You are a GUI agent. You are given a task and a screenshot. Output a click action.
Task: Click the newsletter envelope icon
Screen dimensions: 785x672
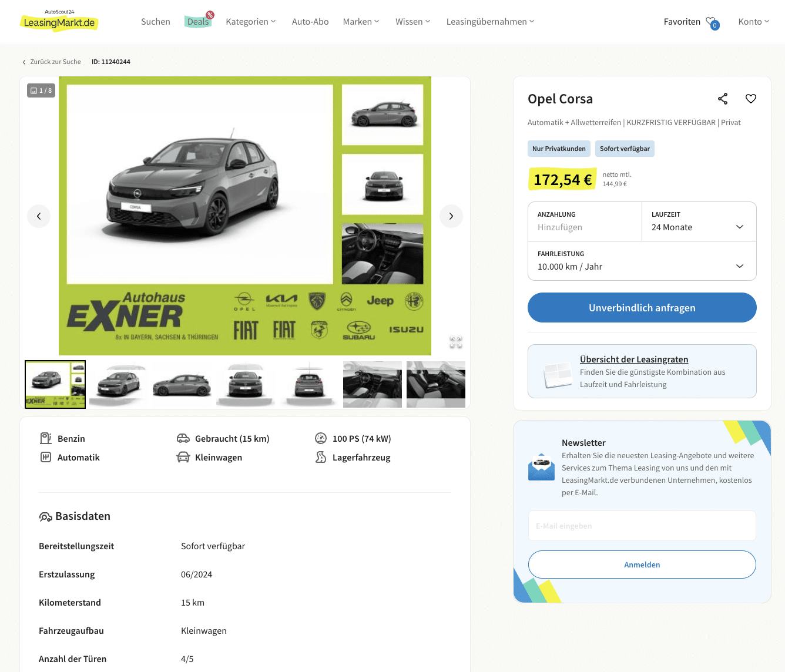coord(541,467)
